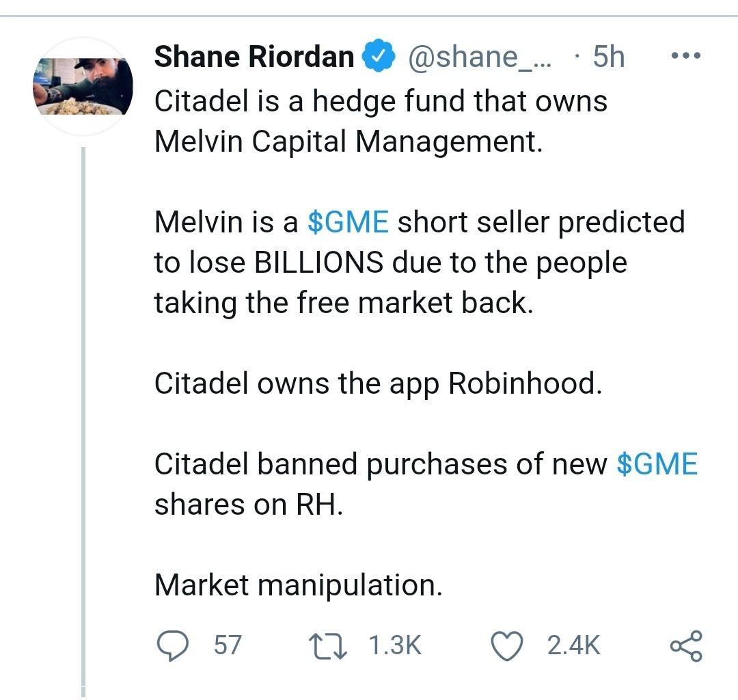This screenshot has height=700, width=738.
Task: View the 2.4K likes count
Action: [571, 643]
